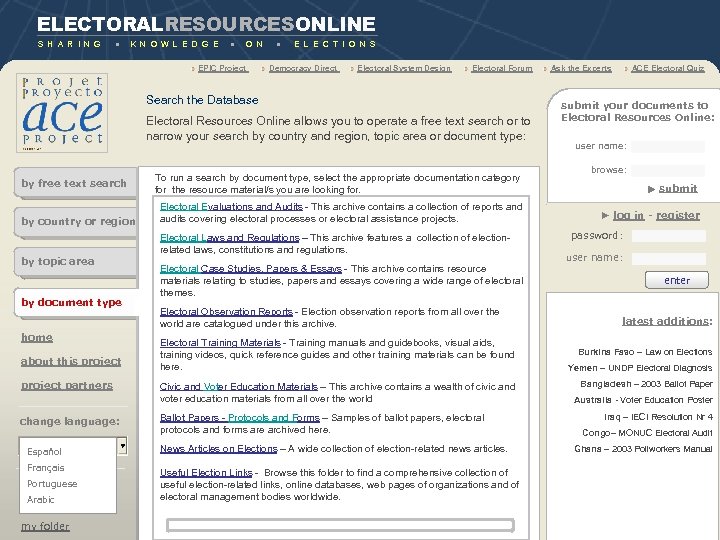This screenshot has height=540, width=720.
Task: Open Electoral System Design link
Action: [x=404, y=68]
